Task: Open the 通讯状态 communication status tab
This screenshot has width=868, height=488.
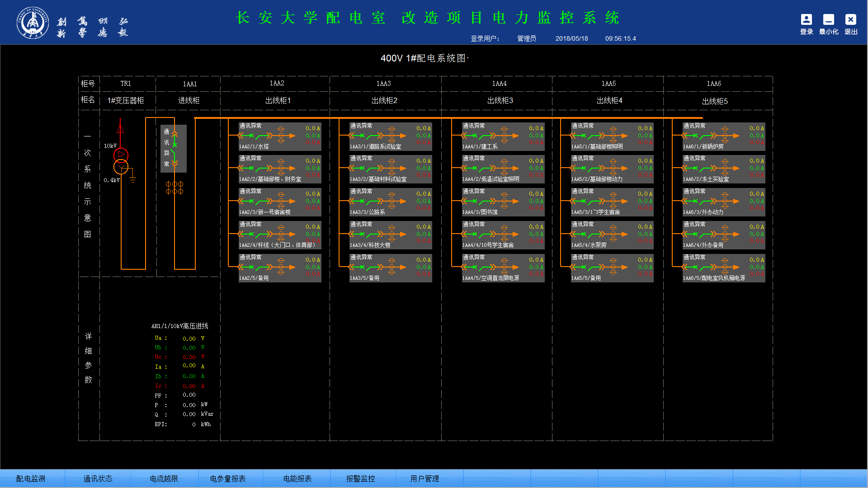Action: (98, 478)
